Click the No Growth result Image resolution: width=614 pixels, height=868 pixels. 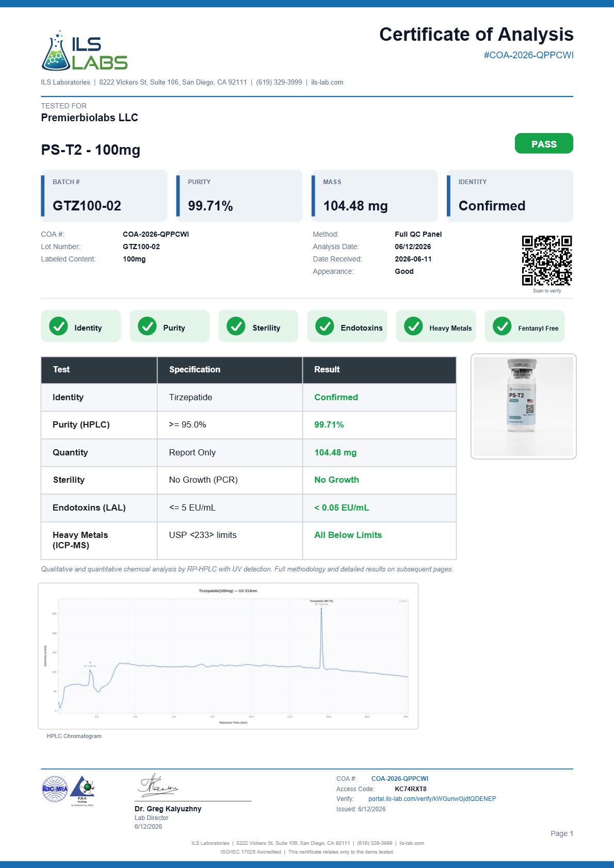337,480
